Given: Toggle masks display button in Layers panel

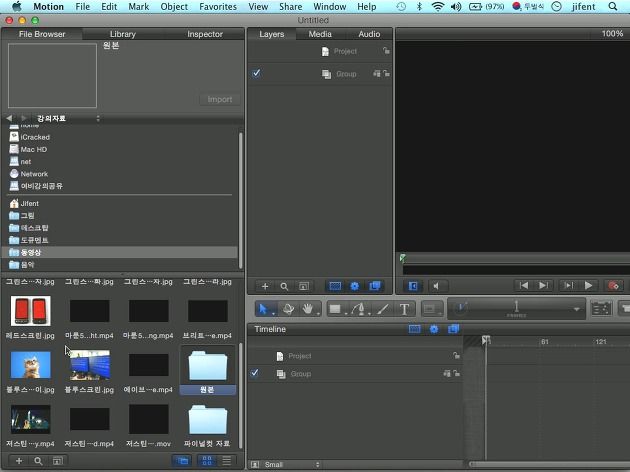Looking at the screenshot, I should click(x=335, y=286).
